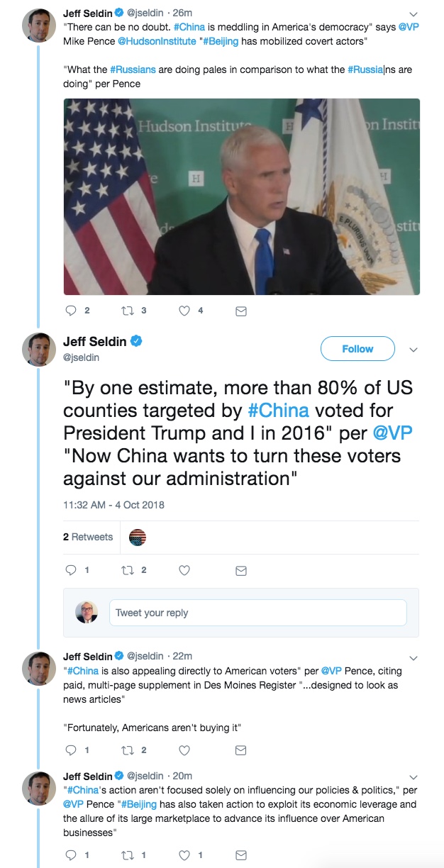
Task: Send the Pence photo tweet by direct message
Action: pos(241,311)
